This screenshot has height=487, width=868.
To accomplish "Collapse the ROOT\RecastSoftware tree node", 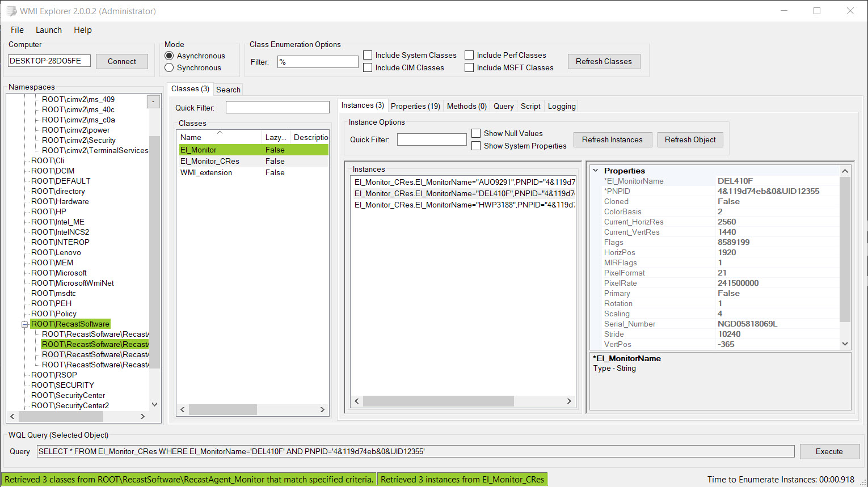I will pyautogui.click(x=24, y=324).
